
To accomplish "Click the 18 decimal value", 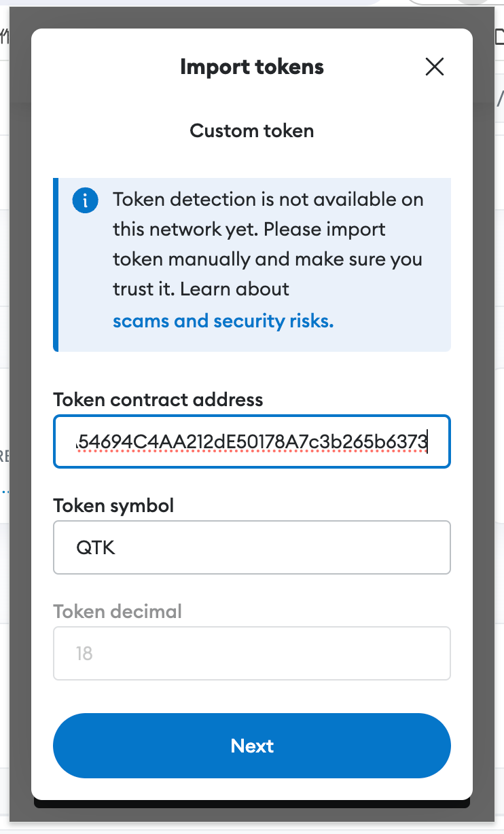I will click(x=84, y=653).
